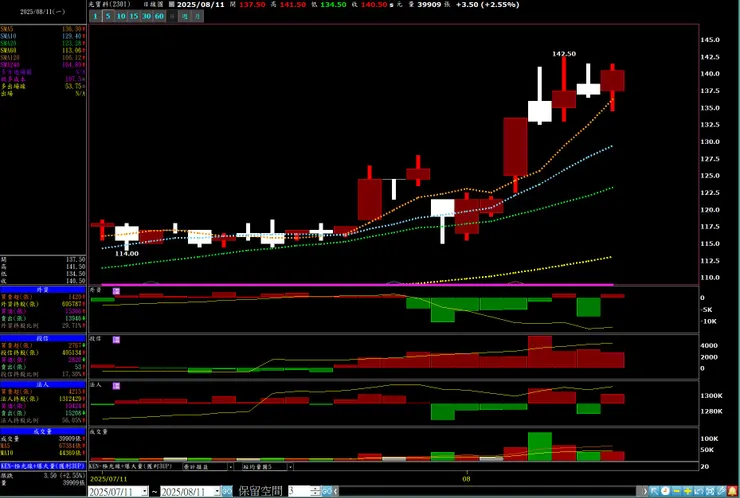Click the purple settings icon in 外資 panel

(x=116, y=291)
